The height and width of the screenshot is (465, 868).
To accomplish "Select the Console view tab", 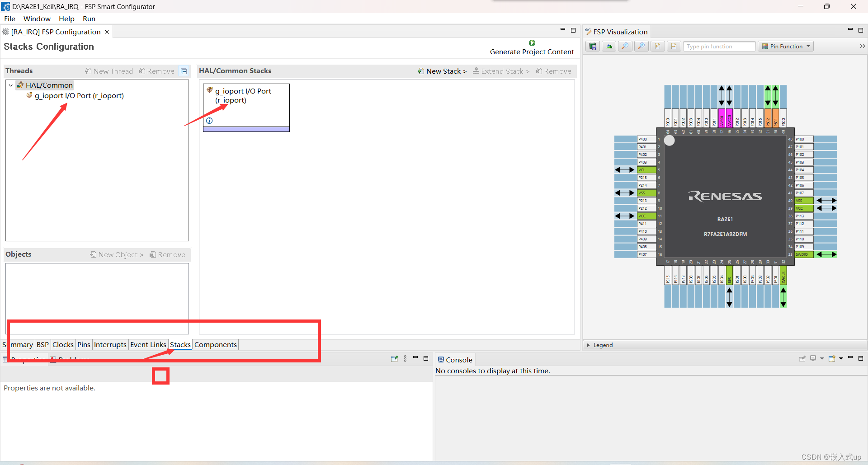I will 455,360.
